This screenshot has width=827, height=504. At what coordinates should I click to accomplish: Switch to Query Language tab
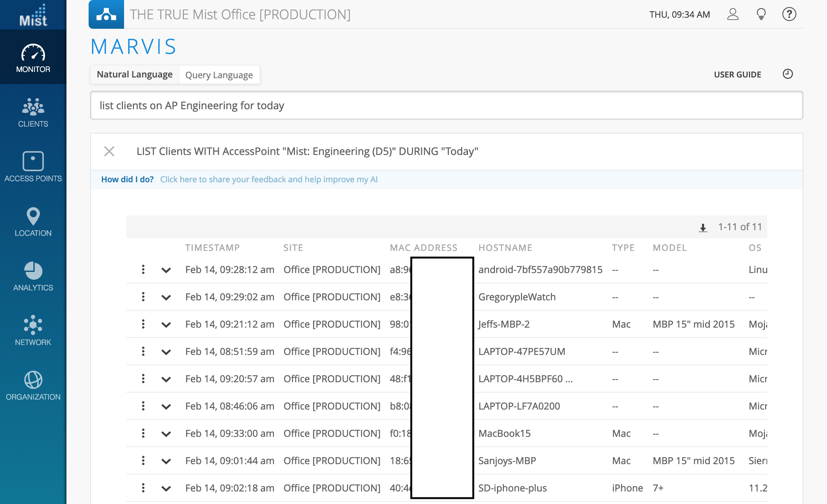pyautogui.click(x=219, y=75)
